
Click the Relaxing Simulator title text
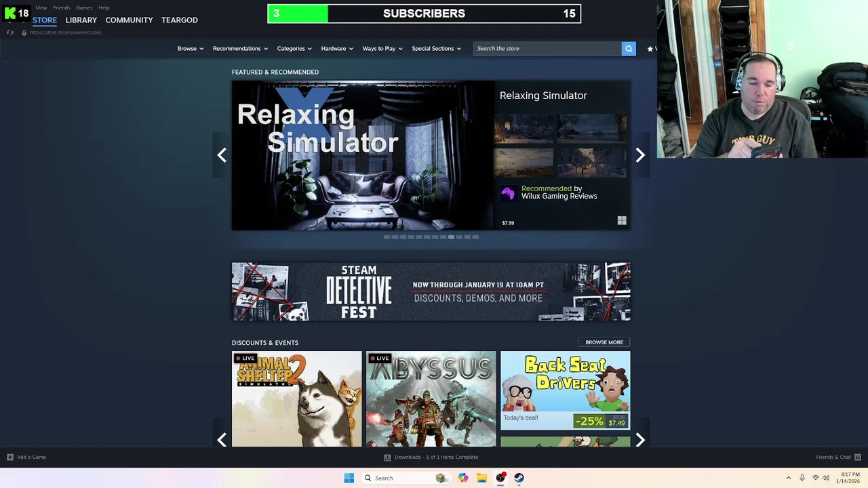click(543, 96)
